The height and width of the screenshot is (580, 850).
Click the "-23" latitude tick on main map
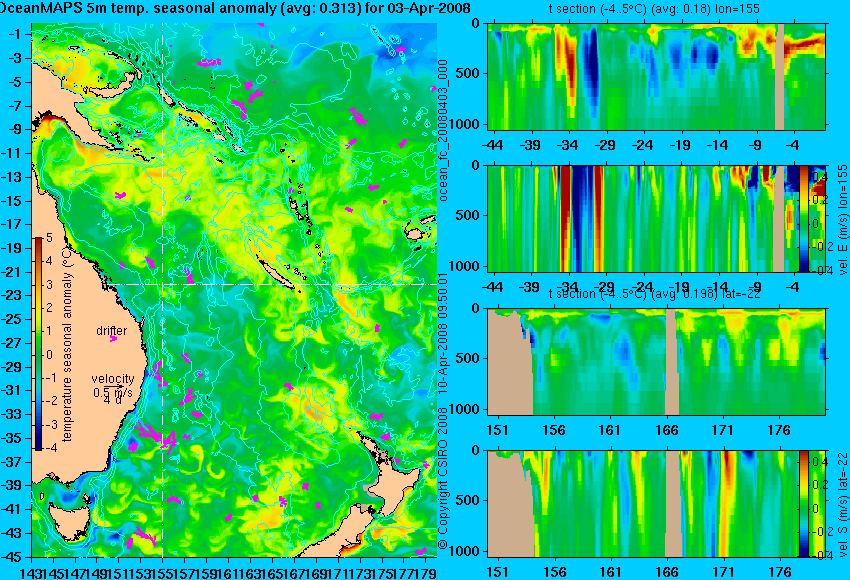click(x=12, y=296)
